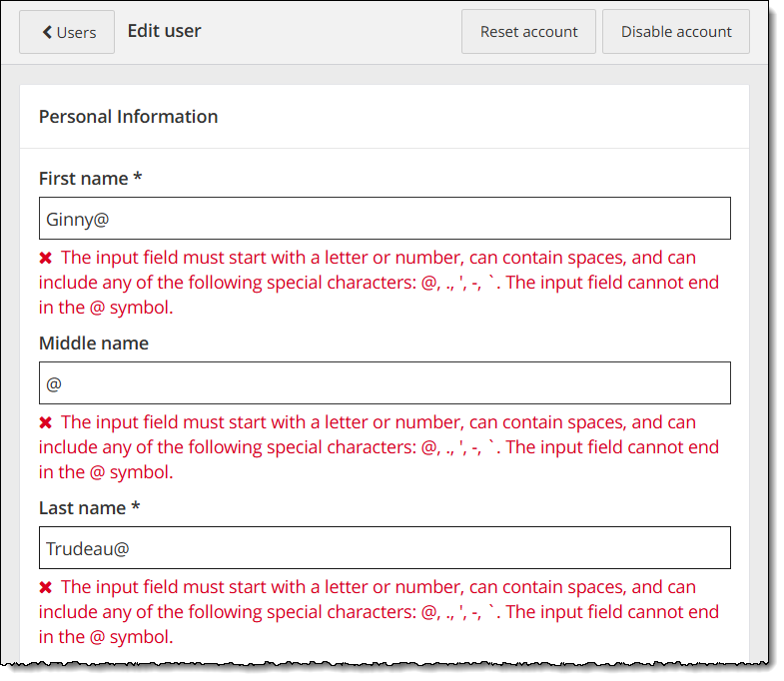Click the error message below Last name
Screen dimensions: 784x681
click(380, 612)
